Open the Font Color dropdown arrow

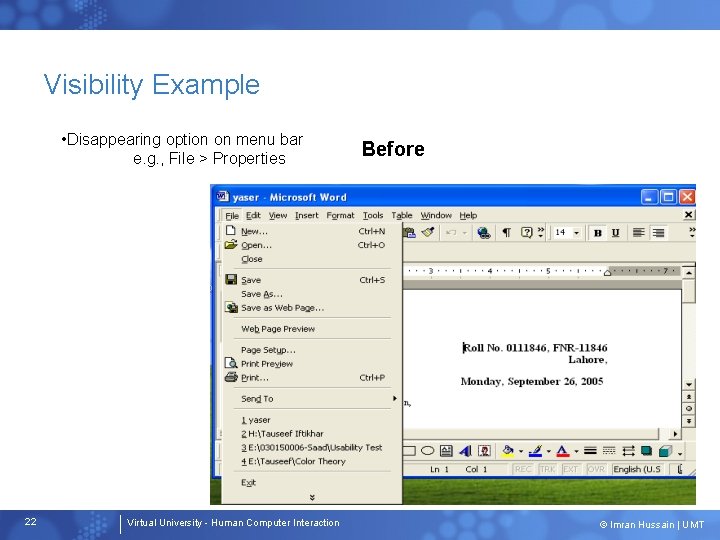click(576, 451)
